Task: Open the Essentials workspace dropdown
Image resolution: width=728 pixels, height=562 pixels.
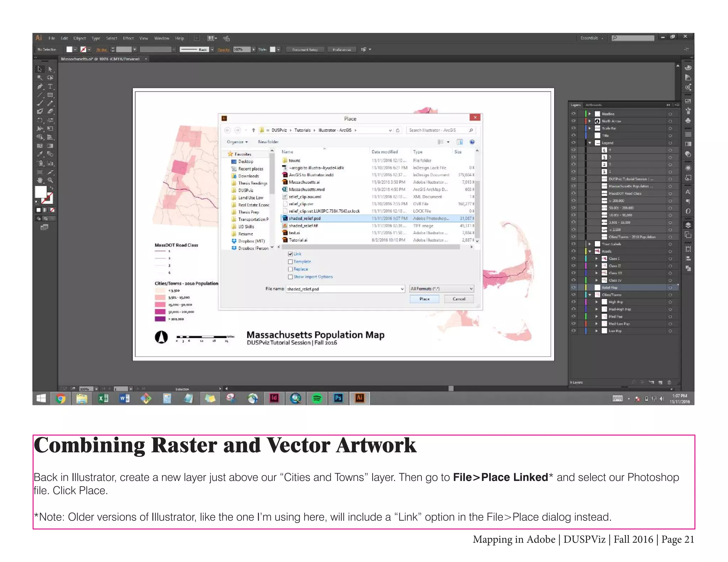Action: click(592, 38)
